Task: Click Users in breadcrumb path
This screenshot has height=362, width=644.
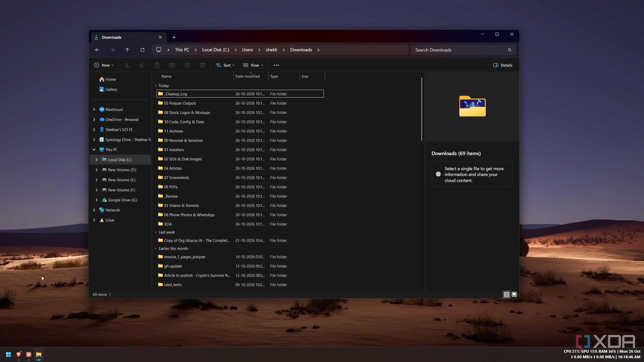Action: (248, 50)
